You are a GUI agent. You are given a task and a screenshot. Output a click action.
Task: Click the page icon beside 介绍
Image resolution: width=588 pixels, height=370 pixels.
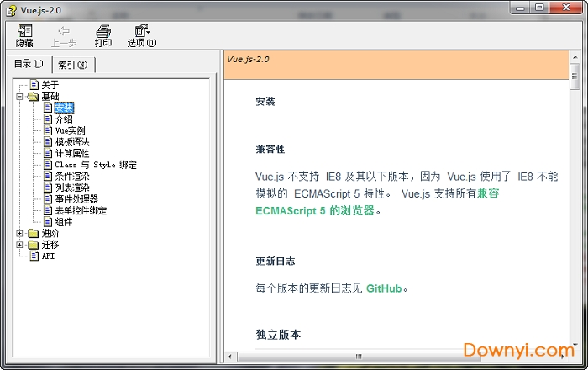48,119
